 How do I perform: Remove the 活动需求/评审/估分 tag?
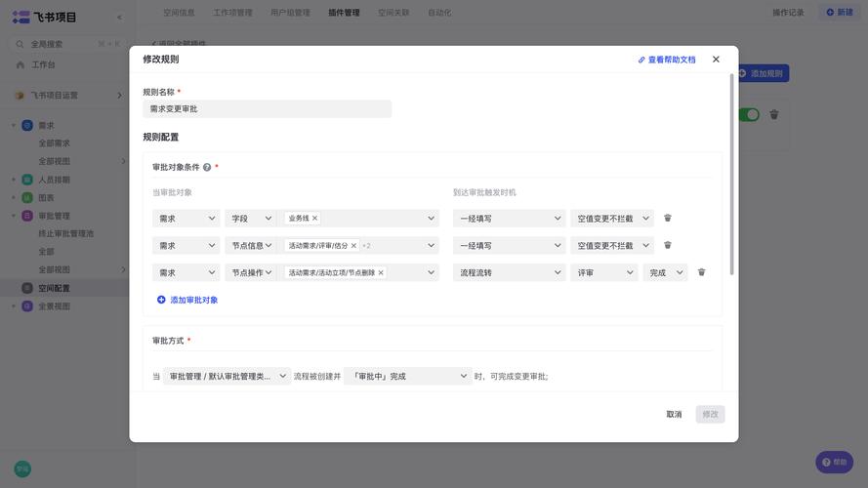(x=353, y=245)
